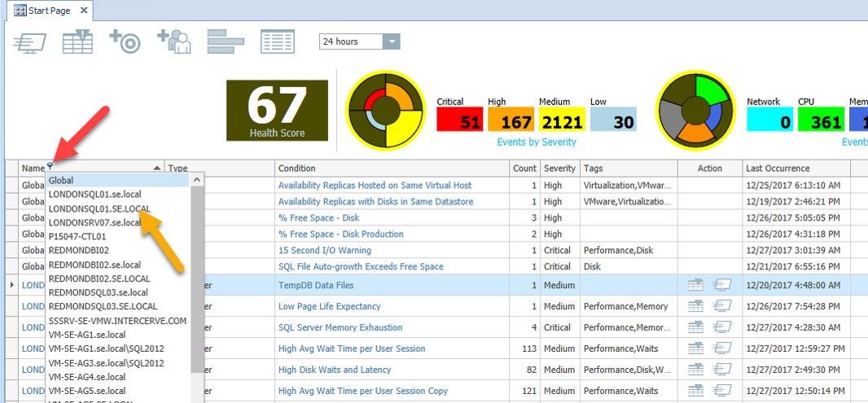Screen dimensions: 868x403
Task: Sort by the Tags column header
Action: pos(629,169)
